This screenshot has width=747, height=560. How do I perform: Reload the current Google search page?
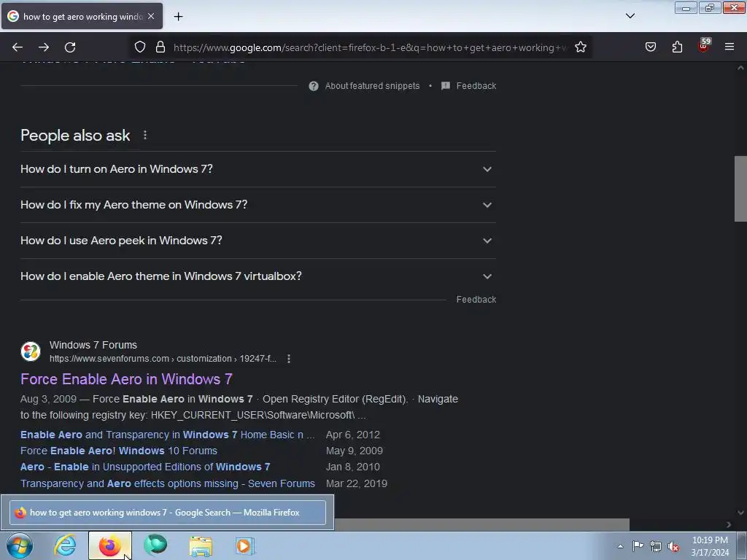[x=70, y=47]
